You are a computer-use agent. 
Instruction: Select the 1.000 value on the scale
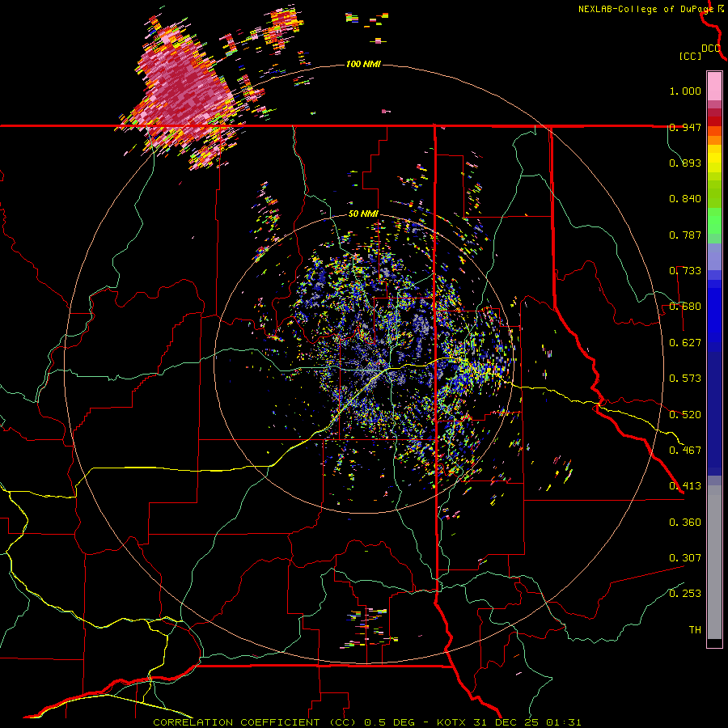[685, 91]
